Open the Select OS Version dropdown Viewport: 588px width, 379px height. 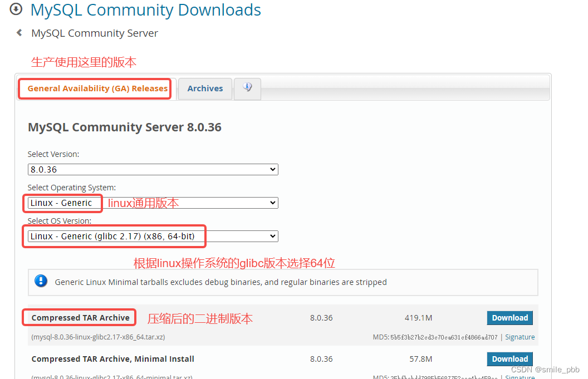point(153,236)
